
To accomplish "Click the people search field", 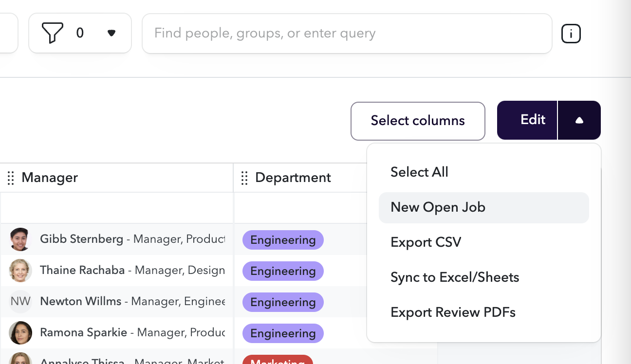I will [x=347, y=33].
